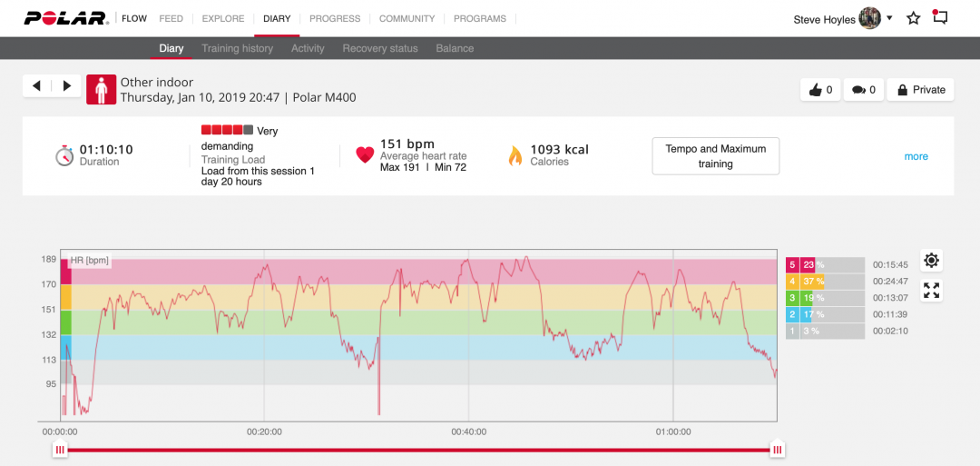Click the zone 2 time 00:11:39
Image resolution: width=980 pixels, height=466 pixels.
890,314
